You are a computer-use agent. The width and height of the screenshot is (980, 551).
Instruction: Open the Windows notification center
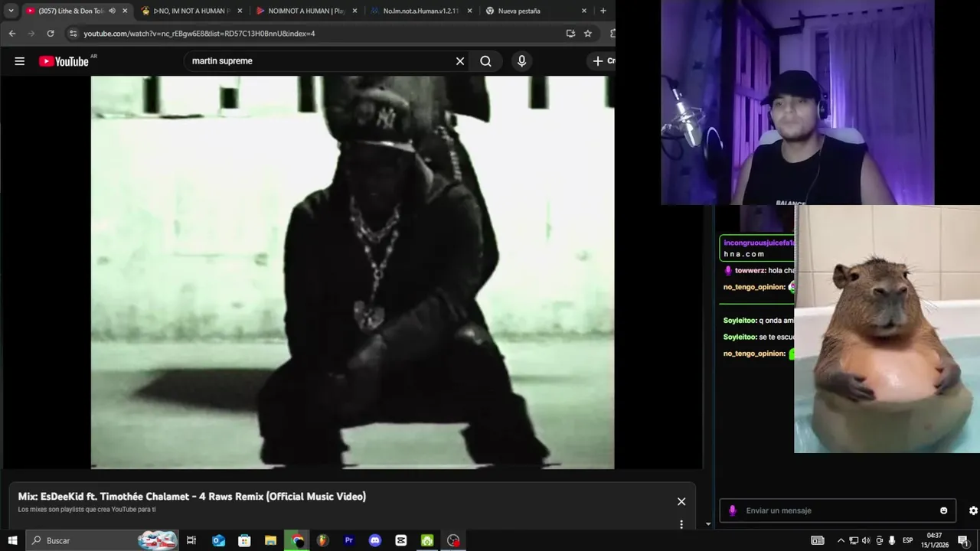click(x=963, y=540)
